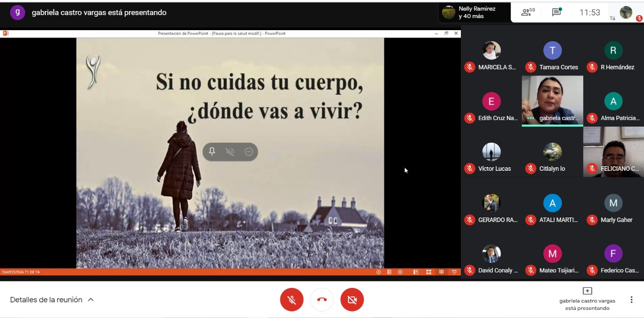
Task: Go to previous slide in PowerPoint status bar
Action: click(378, 272)
